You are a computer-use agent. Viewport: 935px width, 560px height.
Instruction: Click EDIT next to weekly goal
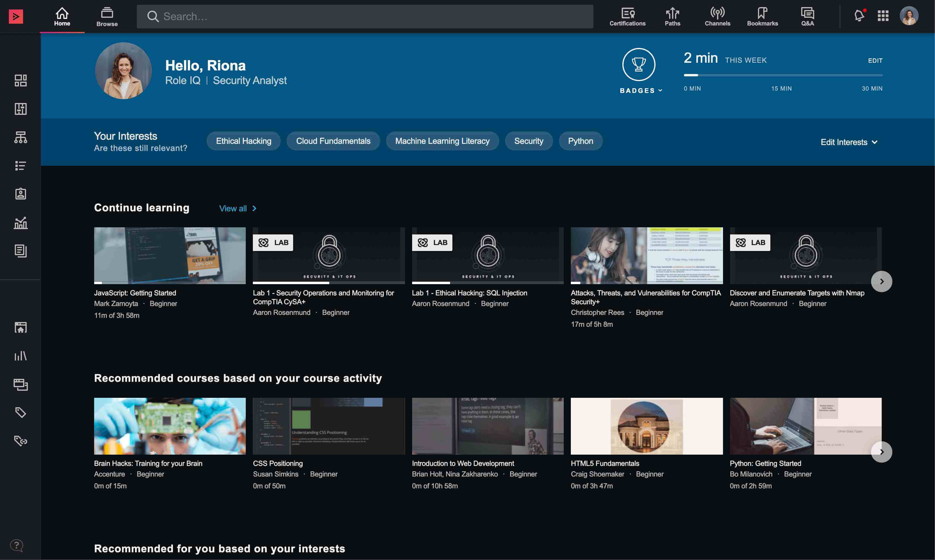click(875, 60)
